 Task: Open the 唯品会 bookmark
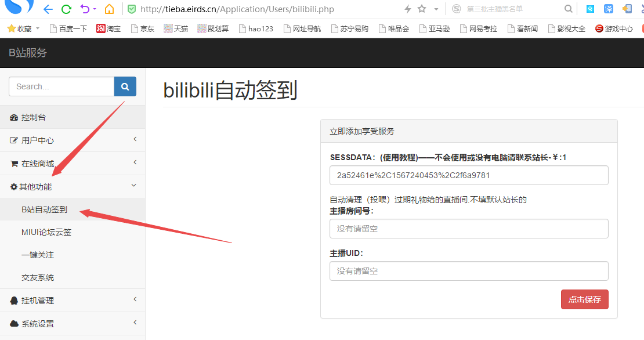[394, 28]
